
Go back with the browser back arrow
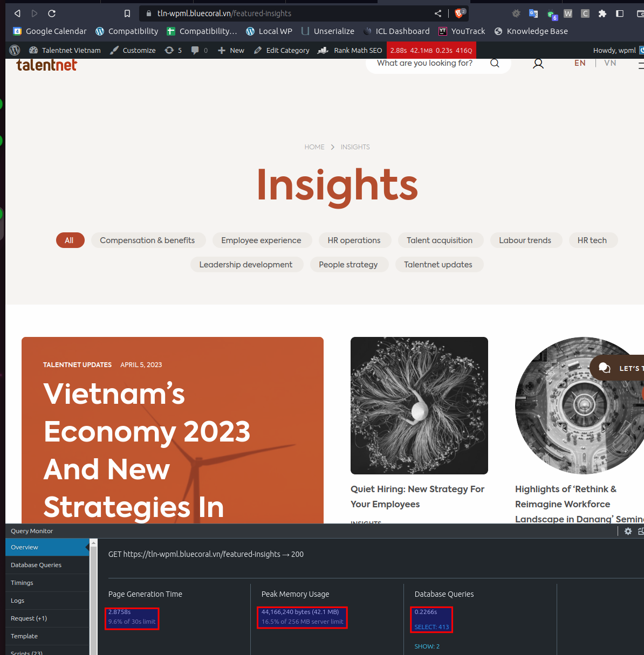(17, 13)
